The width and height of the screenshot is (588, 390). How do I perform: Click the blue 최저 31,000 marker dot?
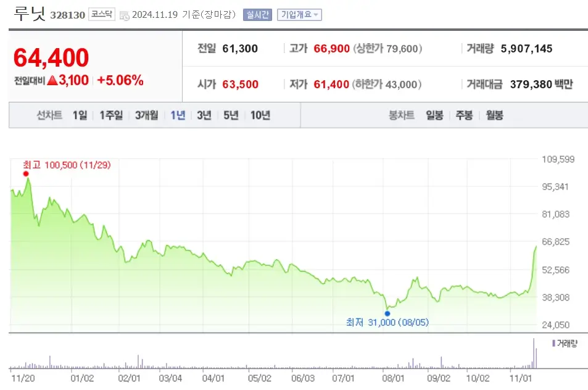387,312
